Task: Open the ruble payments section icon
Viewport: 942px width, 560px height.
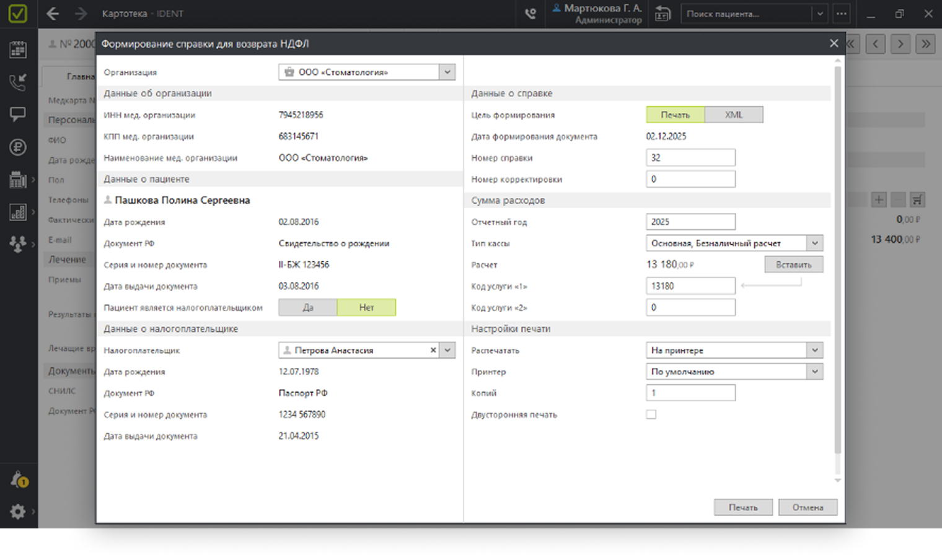Action: point(18,147)
